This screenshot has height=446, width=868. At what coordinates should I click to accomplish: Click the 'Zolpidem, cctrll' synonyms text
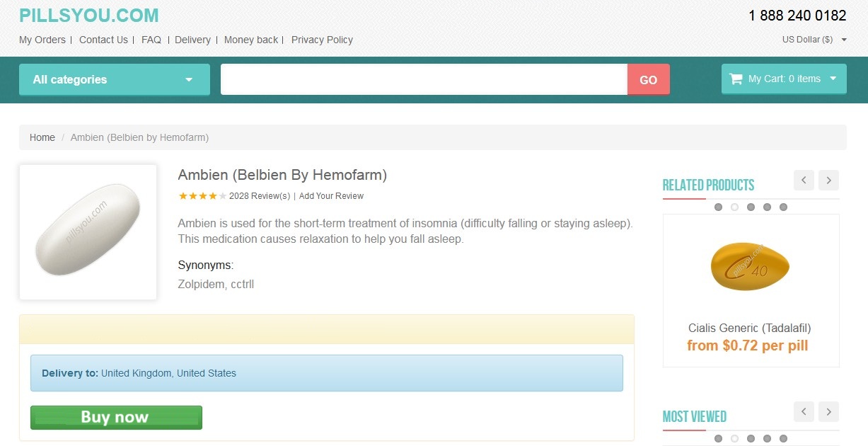click(216, 285)
